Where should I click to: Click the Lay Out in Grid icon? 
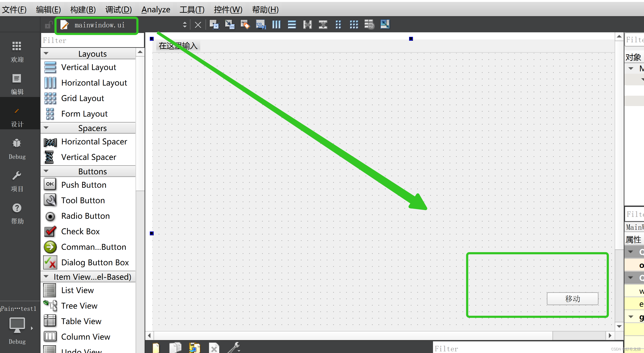pos(354,25)
